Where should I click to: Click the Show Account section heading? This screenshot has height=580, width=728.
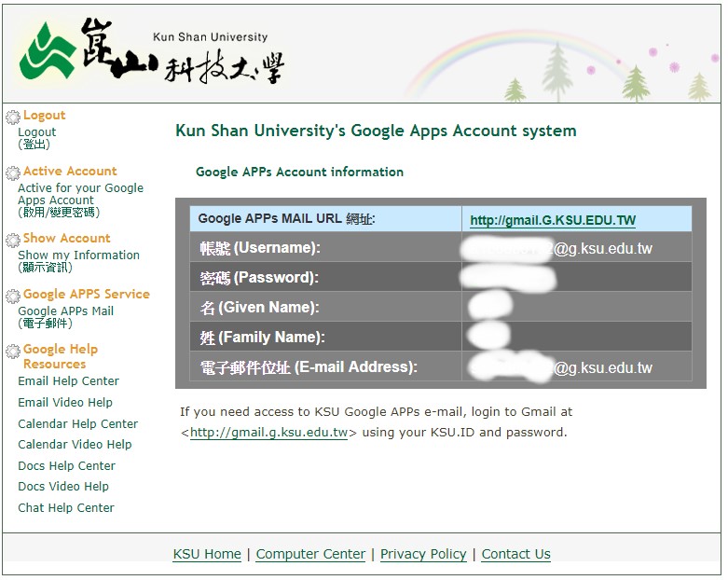click(x=67, y=238)
